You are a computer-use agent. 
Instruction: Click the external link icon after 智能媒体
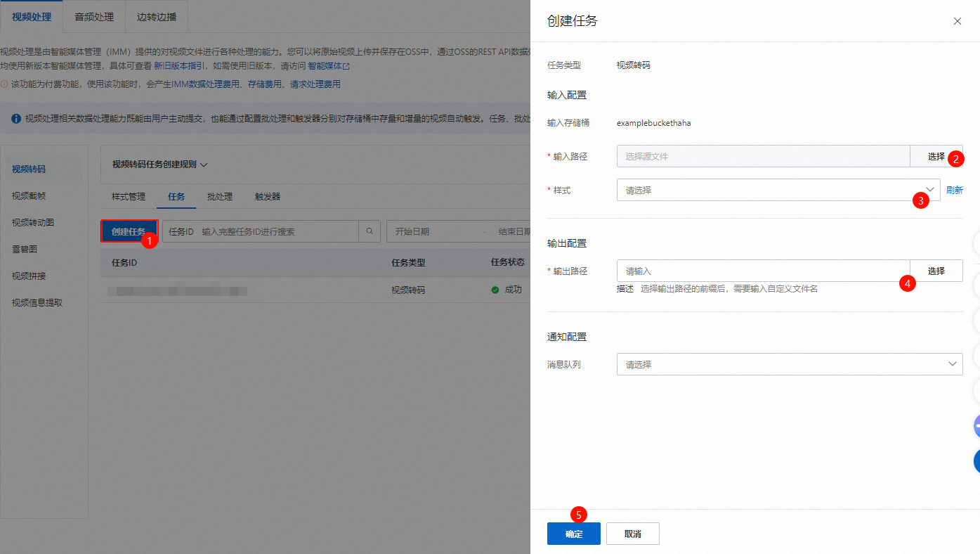[346, 67]
